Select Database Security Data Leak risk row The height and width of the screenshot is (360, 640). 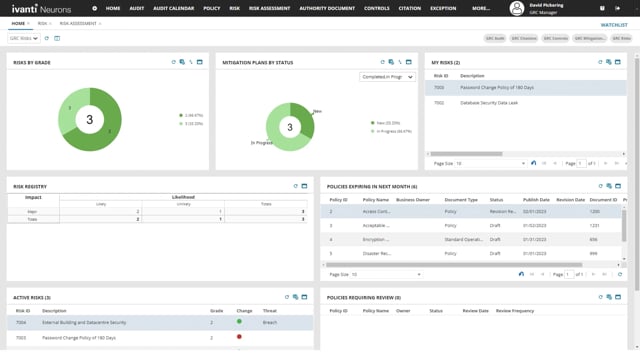click(526, 103)
